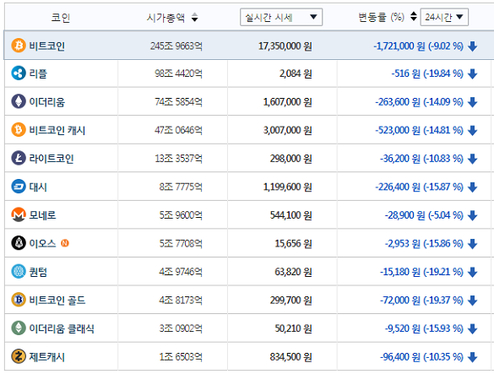The height and width of the screenshot is (374, 494).
Task: Select the 퀀텀 coin name
Action: point(38,272)
